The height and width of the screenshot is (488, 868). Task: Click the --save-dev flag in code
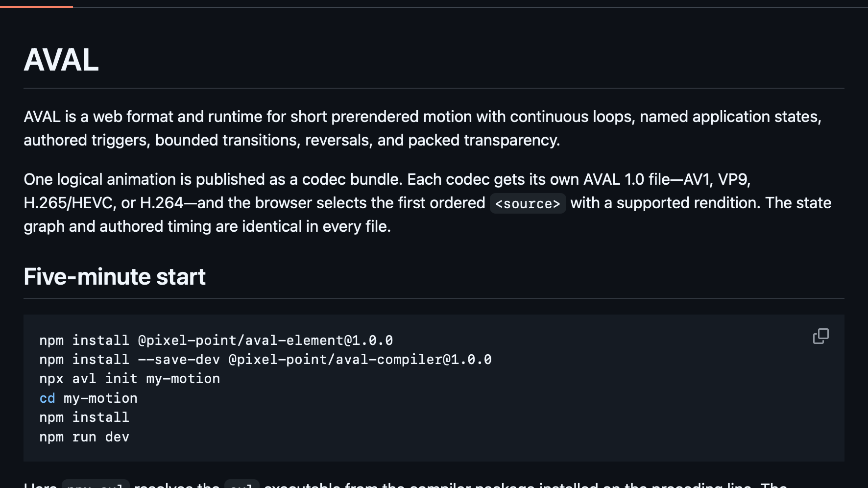pos(179,360)
